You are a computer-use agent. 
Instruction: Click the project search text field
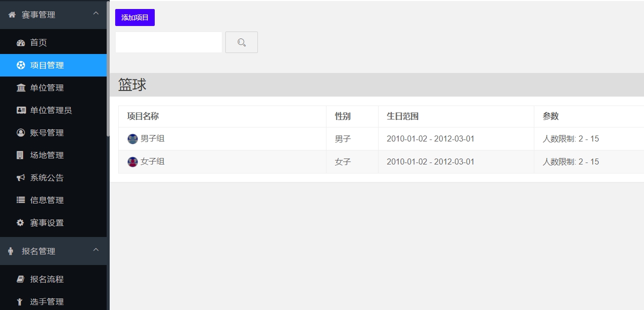click(x=168, y=42)
